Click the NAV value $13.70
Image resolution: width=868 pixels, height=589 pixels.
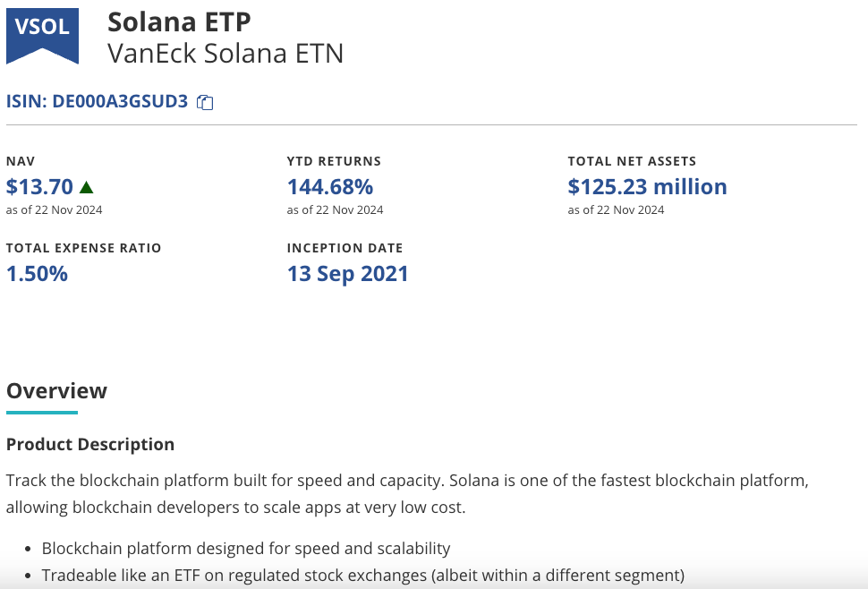(x=39, y=186)
